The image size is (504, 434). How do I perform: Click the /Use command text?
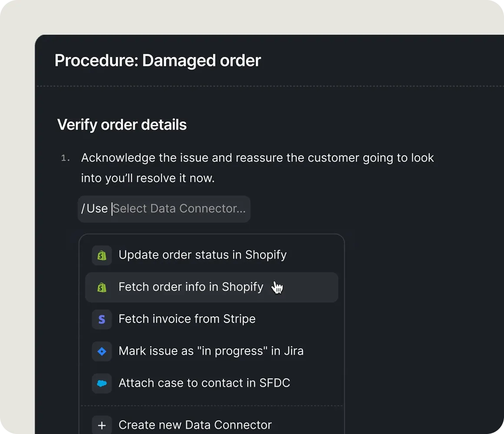tap(94, 209)
